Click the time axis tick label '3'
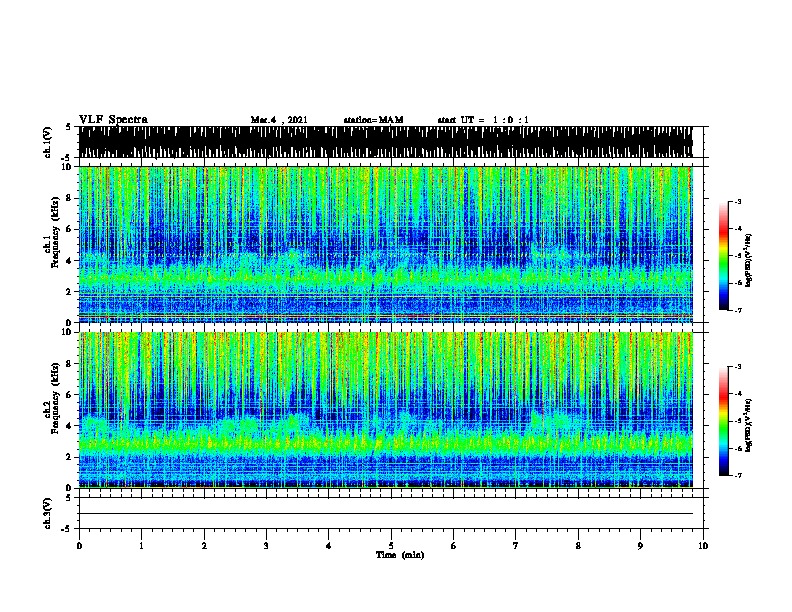Image resolution: width=792 pixels, height=612 pixels. 266,546
